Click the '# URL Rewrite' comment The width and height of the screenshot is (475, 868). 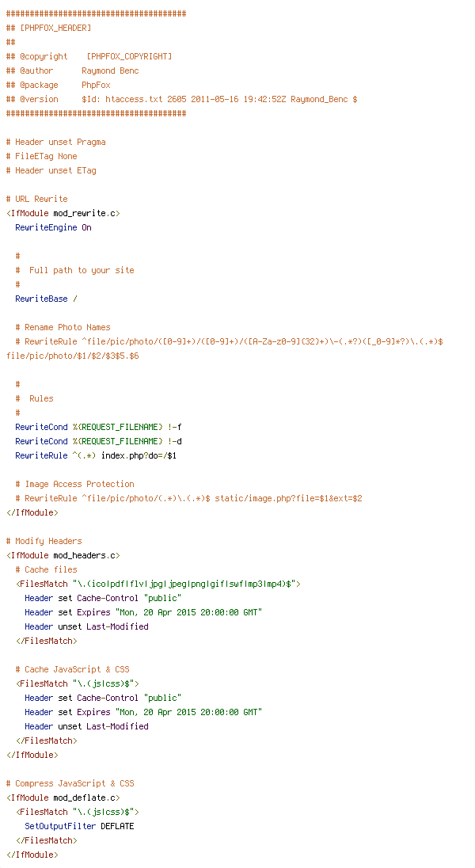[x=37, y=199]
